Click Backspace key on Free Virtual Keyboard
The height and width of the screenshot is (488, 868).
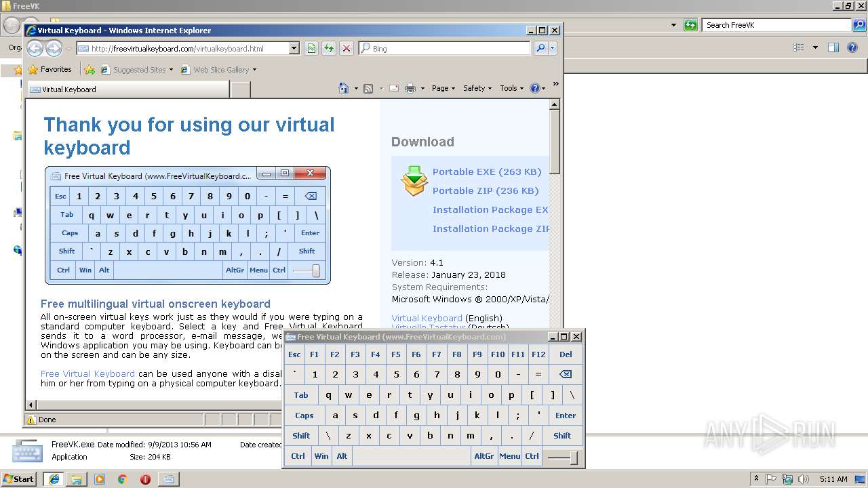565,374
